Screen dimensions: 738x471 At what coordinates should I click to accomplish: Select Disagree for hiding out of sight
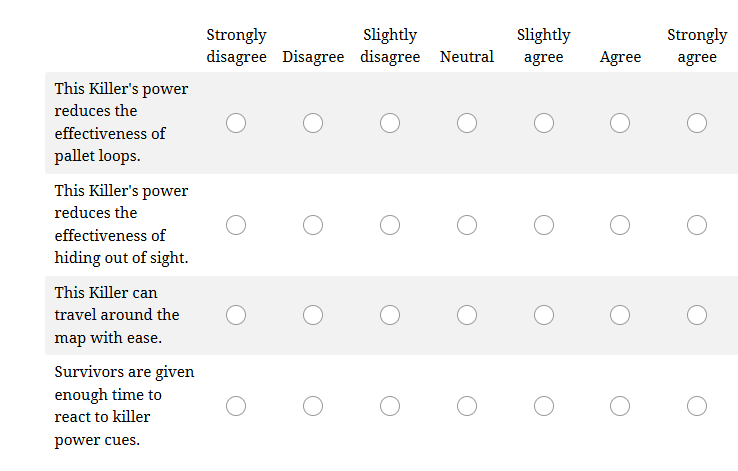tap(313, 225)
